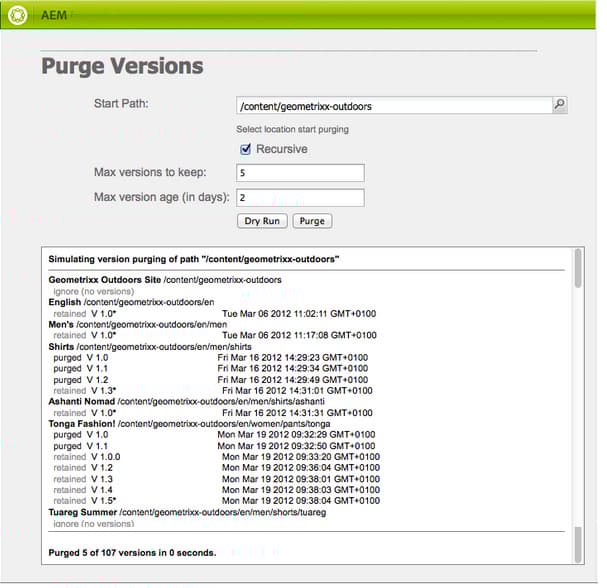Click Tonga retained V 1.3 at 09:38:01
This screenshot has height=588, width=607.
[216, 479]
